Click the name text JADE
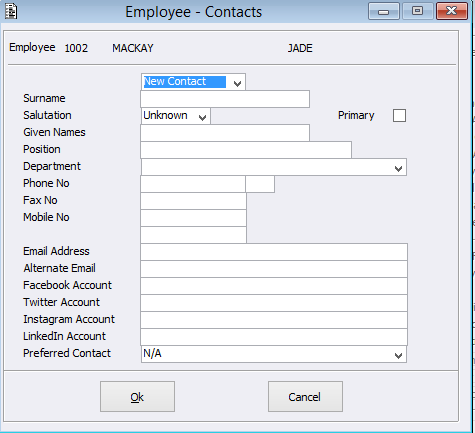The image size is (475, 433). click(300, 48)
